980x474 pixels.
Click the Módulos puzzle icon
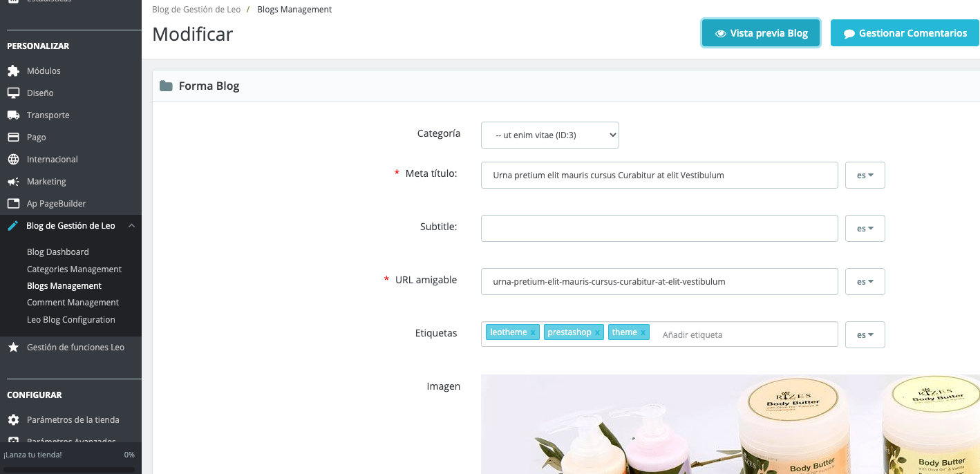click(13, 71)
